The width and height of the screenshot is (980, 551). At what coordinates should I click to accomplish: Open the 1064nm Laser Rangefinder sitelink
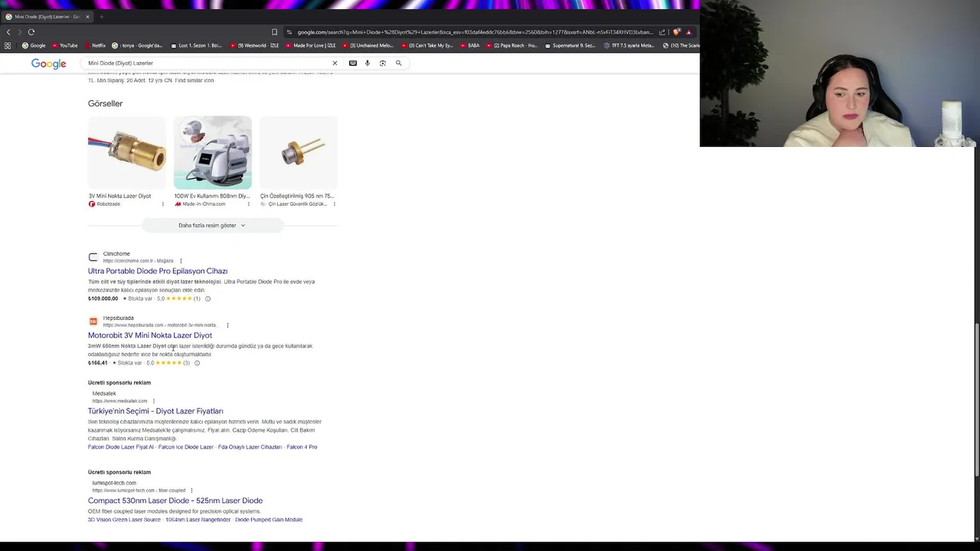tap(198, 520)
